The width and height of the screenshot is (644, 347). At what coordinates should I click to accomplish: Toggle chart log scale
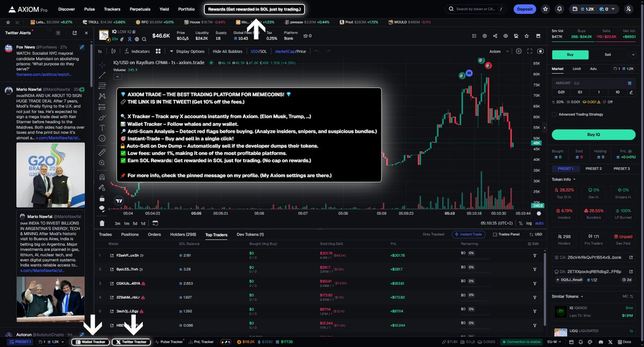[529, 223]
